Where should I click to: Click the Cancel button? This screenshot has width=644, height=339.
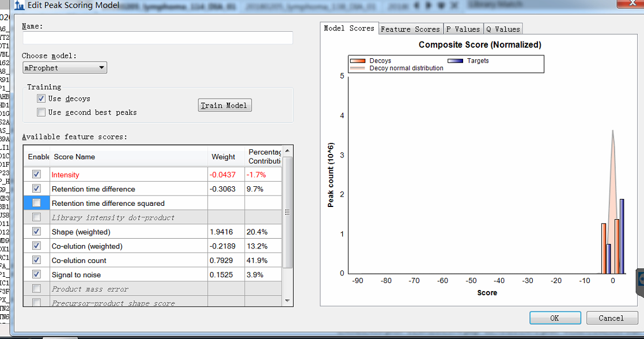pos(611,318)
